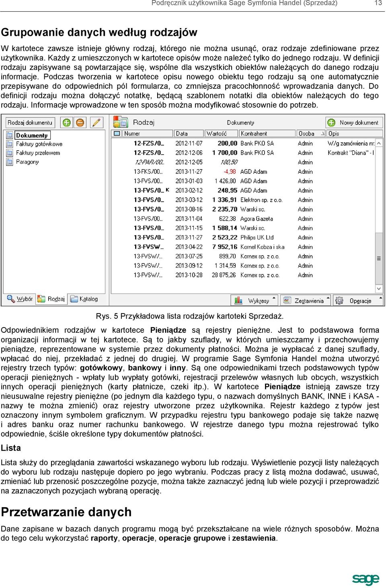Image resolution: width=386 pixels, height=588 pixels.
Task: Select the row dated 2013-11-15
Action: tap(244, 228)
